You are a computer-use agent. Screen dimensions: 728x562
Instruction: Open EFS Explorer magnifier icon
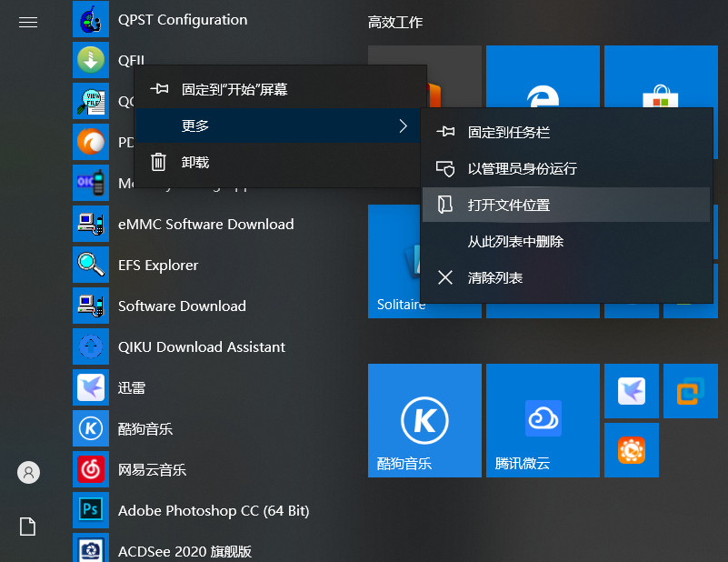(x=91, y=265)
